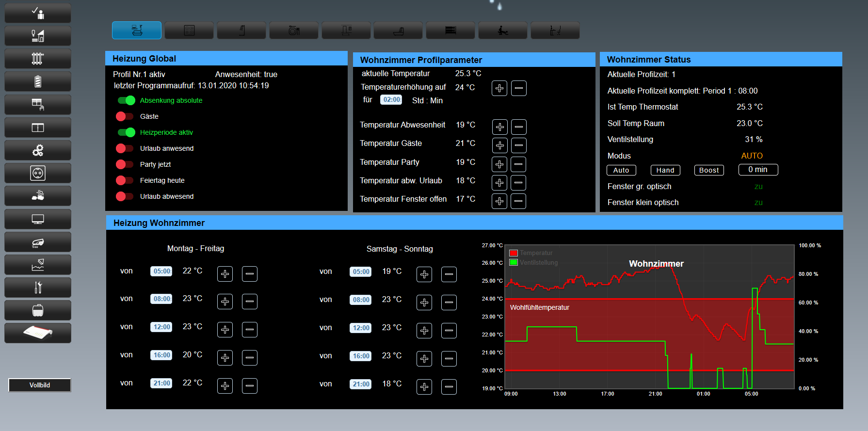
Task: Open the radiator heating sidebar icon
Action: tap(38, 59)
